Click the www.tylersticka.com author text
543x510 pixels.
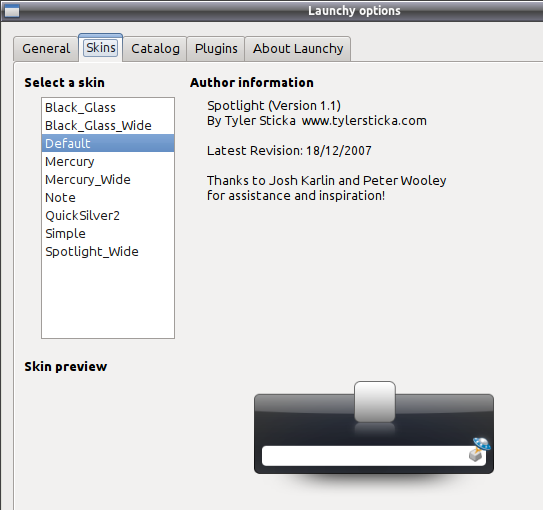click(x=364, y=121)
